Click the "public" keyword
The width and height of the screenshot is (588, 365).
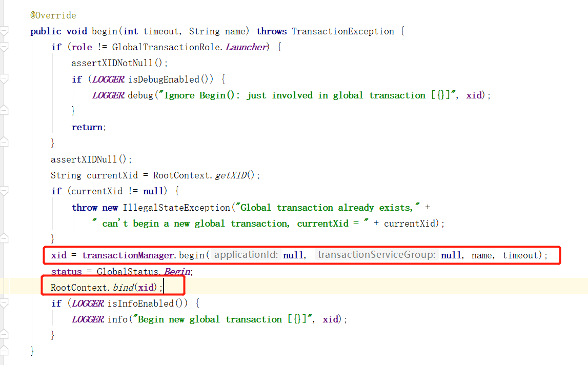coord(46,31)
